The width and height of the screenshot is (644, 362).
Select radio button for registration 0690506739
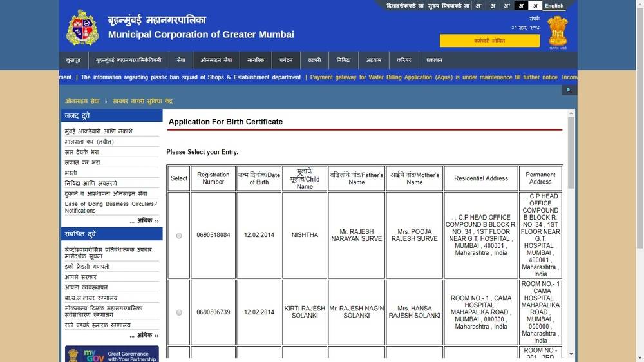click(179, 312)
